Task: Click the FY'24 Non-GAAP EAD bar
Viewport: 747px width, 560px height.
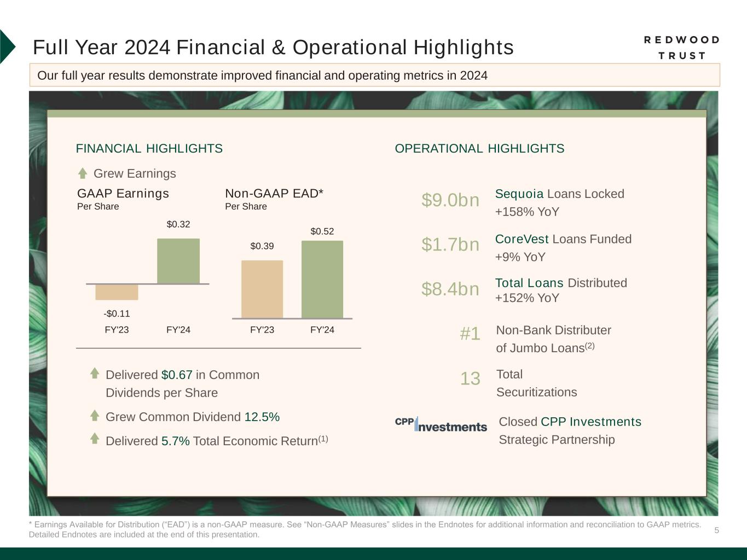Action: pyautogui.click(x=322, y=279)
